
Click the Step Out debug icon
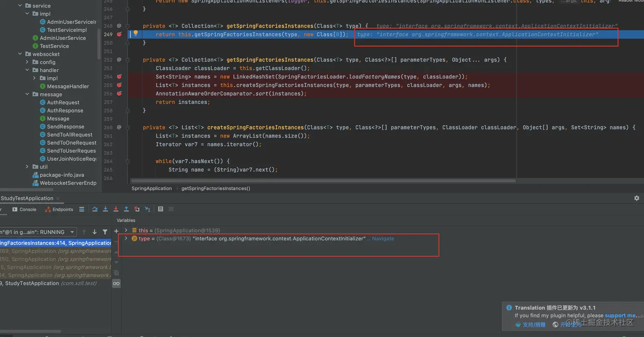[x=126, y=209]
